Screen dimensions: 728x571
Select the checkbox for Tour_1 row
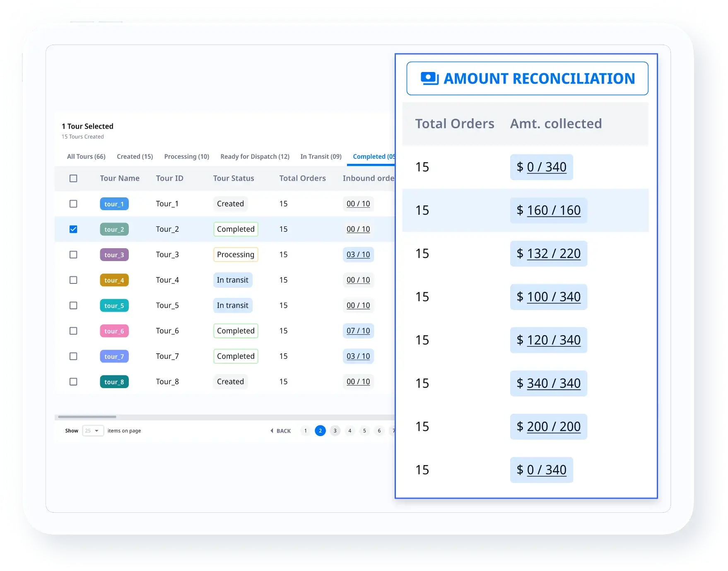(73, 204)
